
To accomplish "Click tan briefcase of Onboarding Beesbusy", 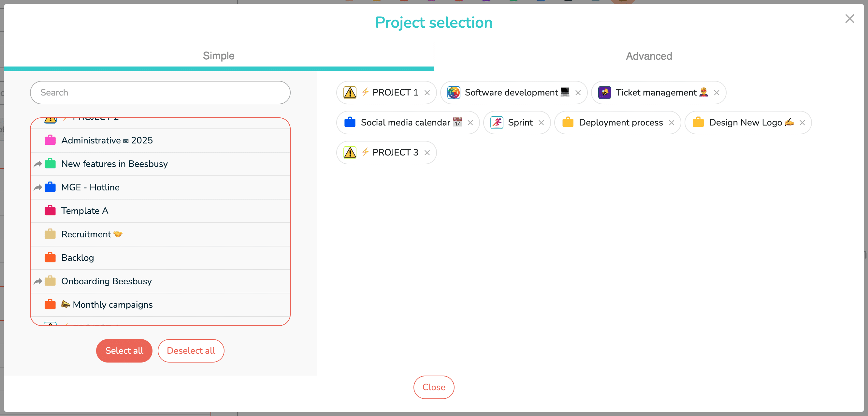I will click(x=50, y=281).
